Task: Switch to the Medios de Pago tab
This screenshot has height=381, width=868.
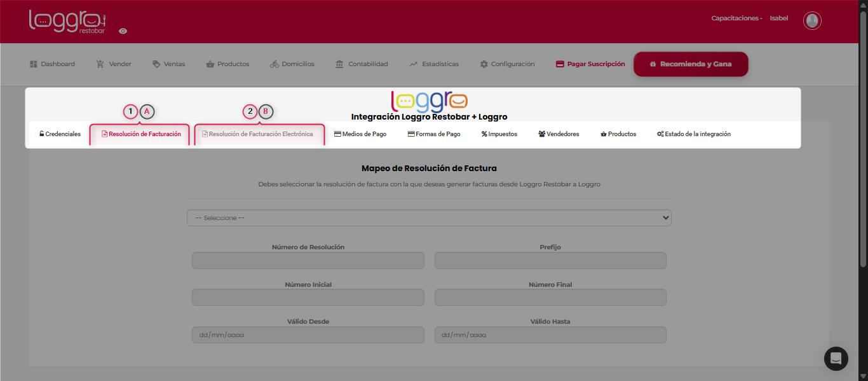Action: [x=360, y=134]
